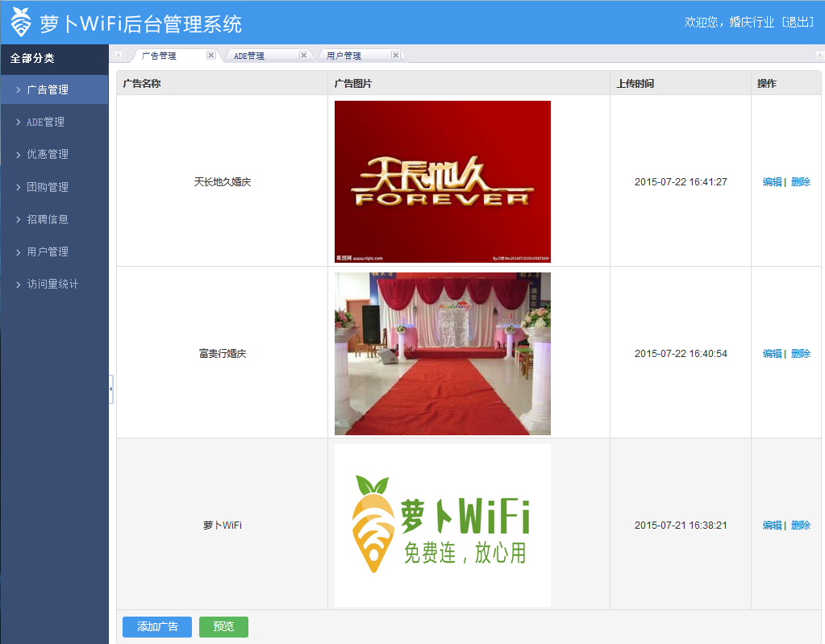Edit the 天长地久婚庆 ad
This screenshot has height=644, width=825.
772,182
